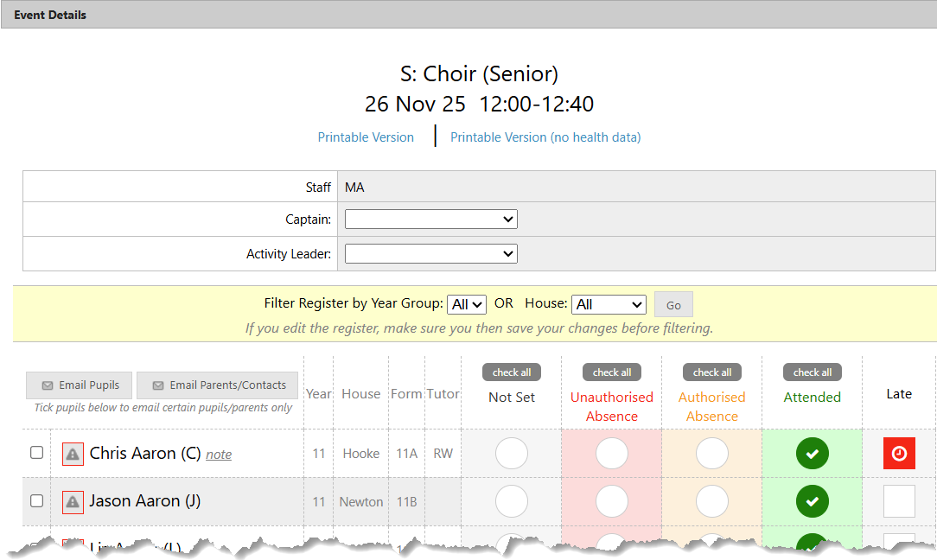
Task: Open the Captain dropdown
Action: (x=430, y=220)
